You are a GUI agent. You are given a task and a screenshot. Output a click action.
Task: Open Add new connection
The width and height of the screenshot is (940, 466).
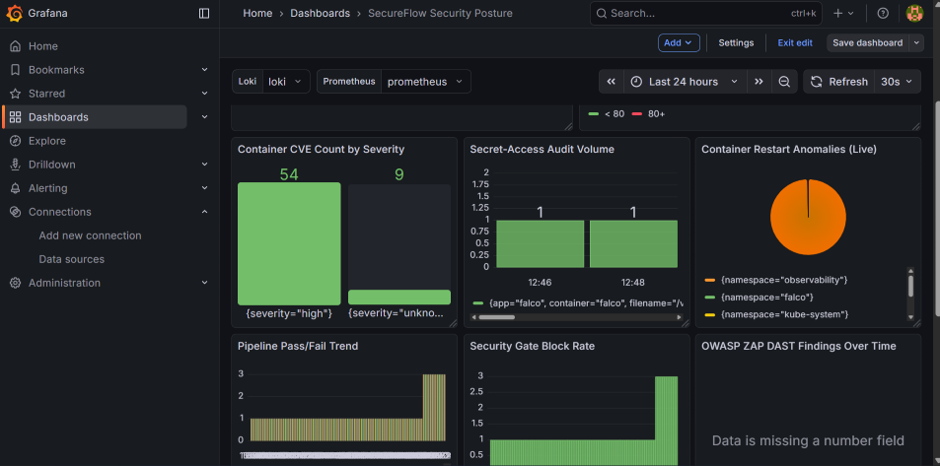(90, 236)
